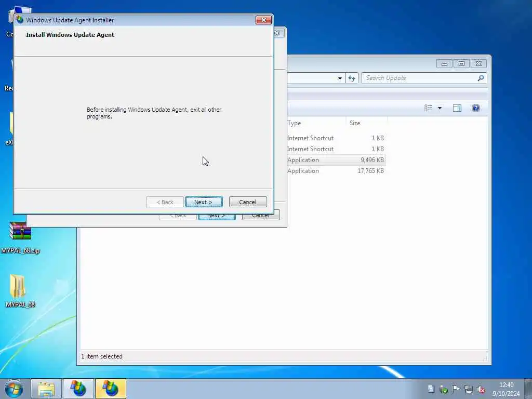The height and width of the screenshot is (399, 532).
Task: Open the clock showing 12:40
Action: (506, 389)
